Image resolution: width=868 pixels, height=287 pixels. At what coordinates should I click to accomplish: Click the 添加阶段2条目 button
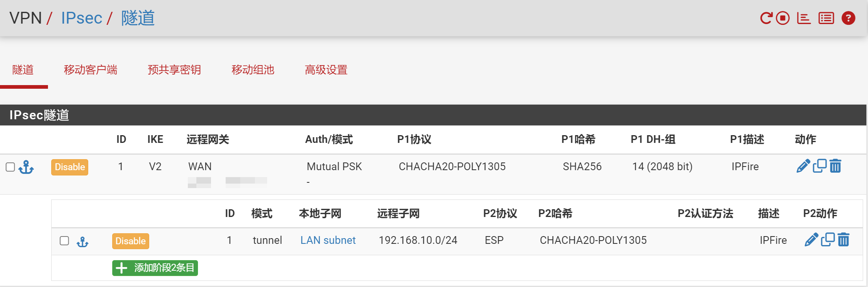(x=155, y=268)
